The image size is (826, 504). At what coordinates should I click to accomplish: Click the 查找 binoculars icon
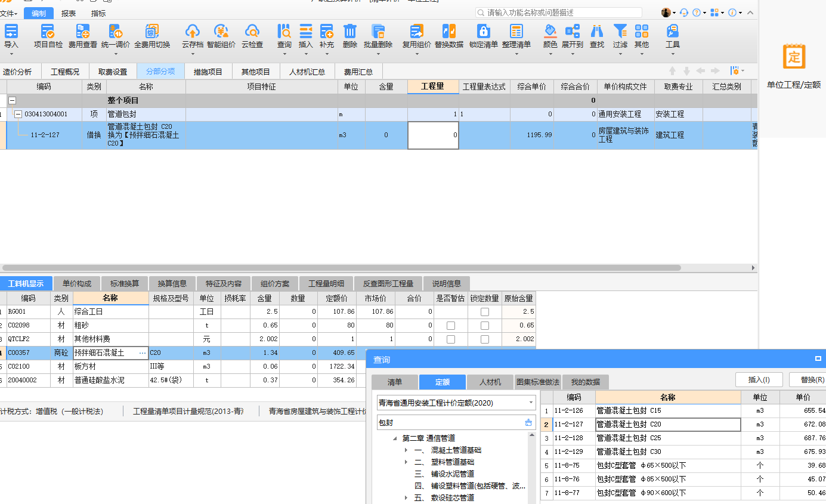coord(596,31)
